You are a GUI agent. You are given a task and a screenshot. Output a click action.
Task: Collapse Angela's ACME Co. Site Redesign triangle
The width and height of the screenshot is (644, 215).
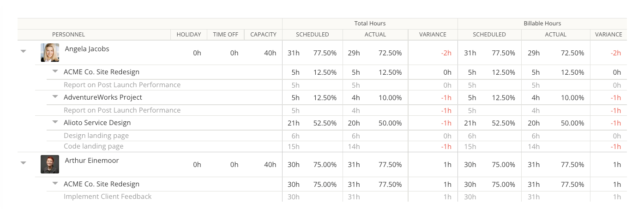coord(55,72)
